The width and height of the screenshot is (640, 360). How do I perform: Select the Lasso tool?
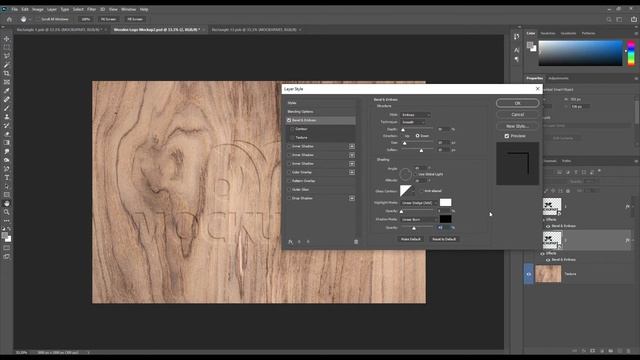pos(7,56)
